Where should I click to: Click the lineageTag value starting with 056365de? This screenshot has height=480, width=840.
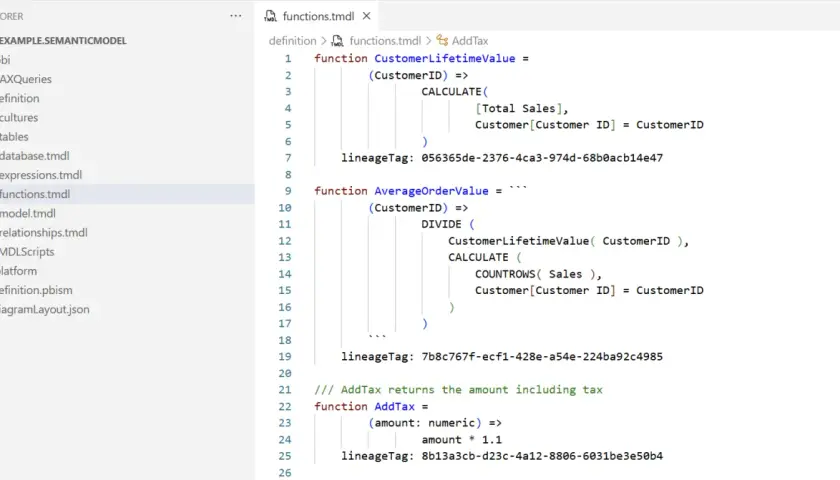tap(542, 158)
